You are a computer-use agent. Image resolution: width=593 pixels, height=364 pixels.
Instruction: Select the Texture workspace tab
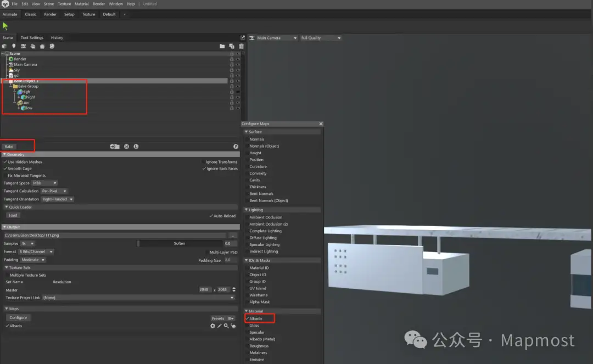point(88,14)
